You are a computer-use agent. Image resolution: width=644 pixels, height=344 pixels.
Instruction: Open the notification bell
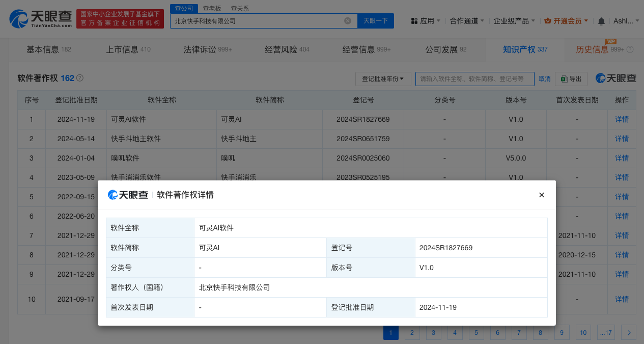(x=601, y=21)
